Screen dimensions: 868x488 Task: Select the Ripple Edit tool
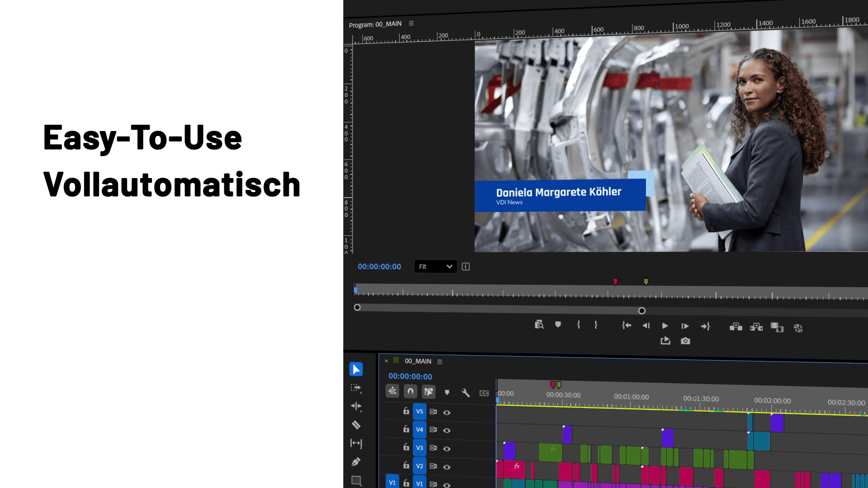click(x=356, y=406)
